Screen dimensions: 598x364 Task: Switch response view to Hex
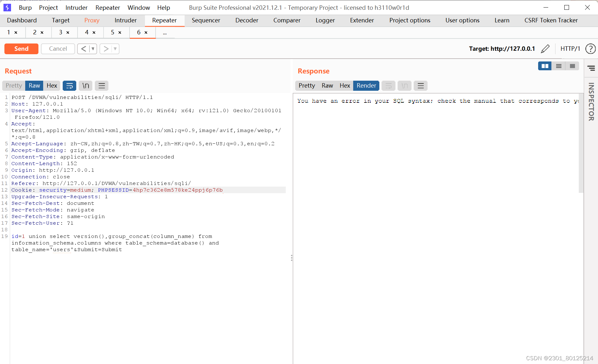pos(345,86)
